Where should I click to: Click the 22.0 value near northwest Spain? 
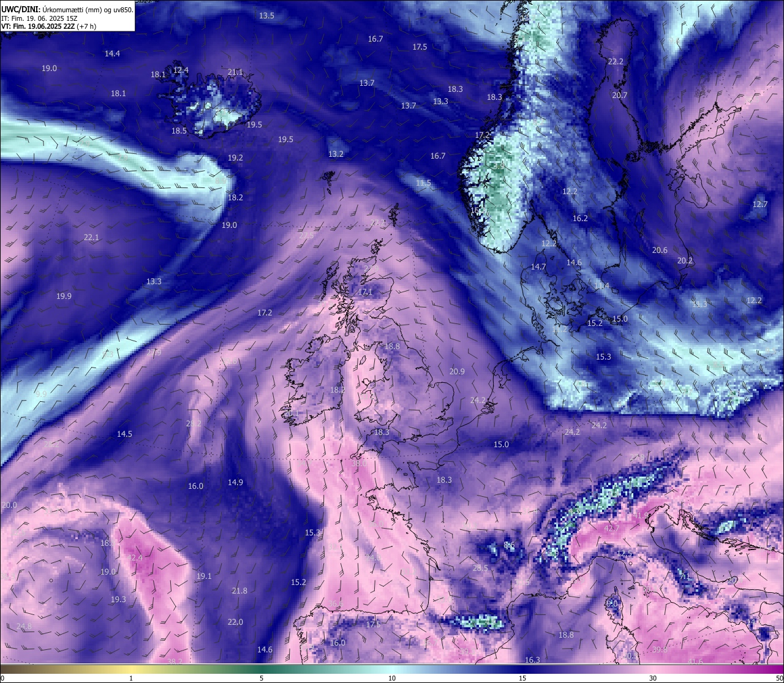(x=235, y=622)
